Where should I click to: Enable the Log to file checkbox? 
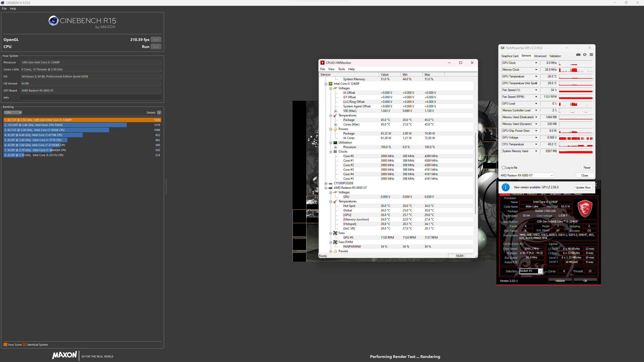[503, 167]
